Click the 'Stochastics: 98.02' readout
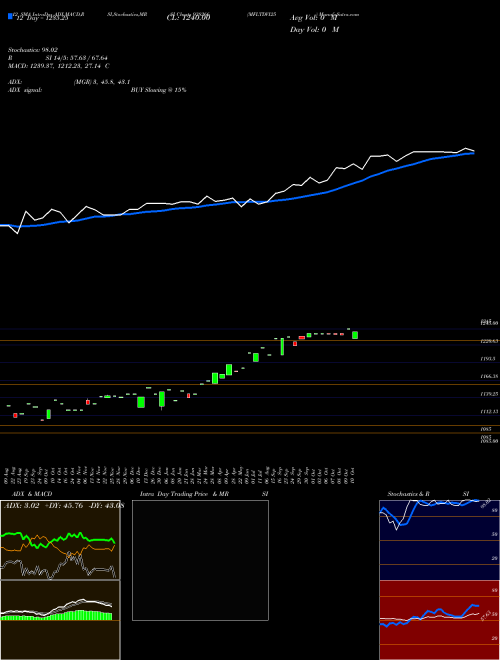 click(33, 50)
